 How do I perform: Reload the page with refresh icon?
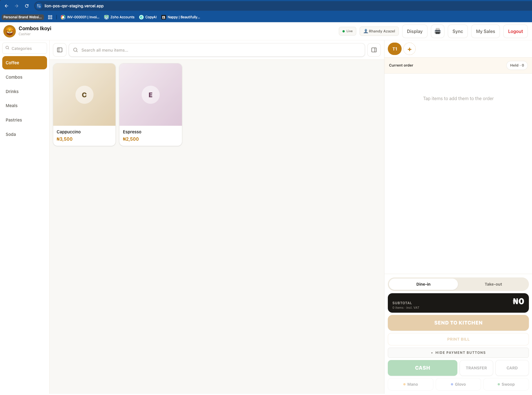click(x=27, y=6)
